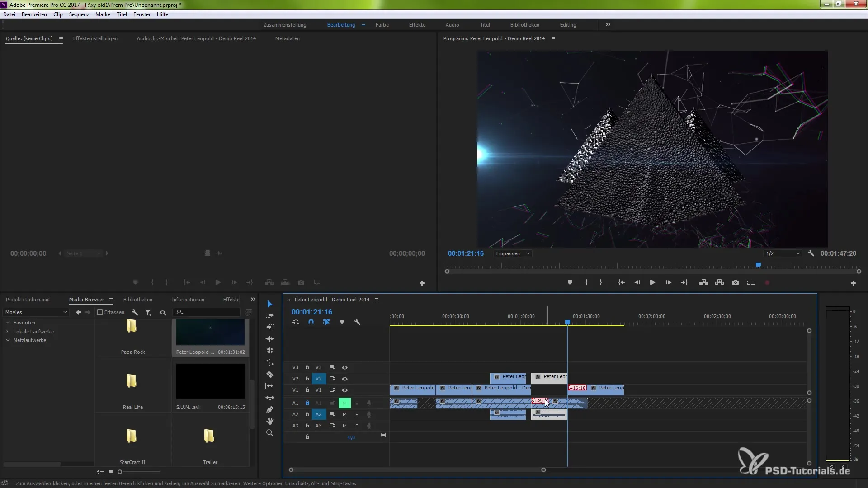Step forward one frame in program monitor
868x488 pixels.
click(x=669, y=282)
